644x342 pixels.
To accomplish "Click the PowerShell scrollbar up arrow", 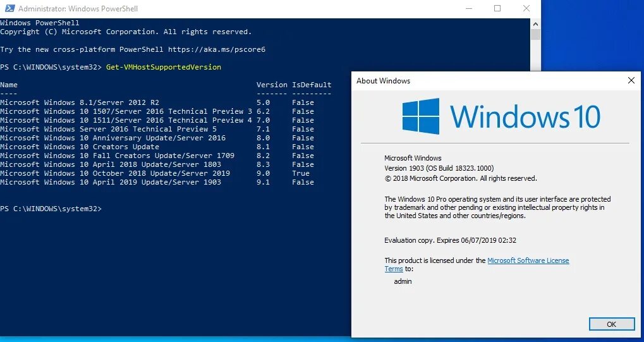I will (535, 24).
